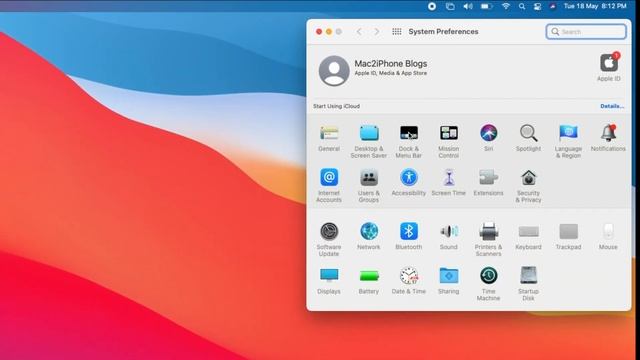Click the screen recording menu bar icon
Viewport: 640px width, 360px height.
(432, 6)
